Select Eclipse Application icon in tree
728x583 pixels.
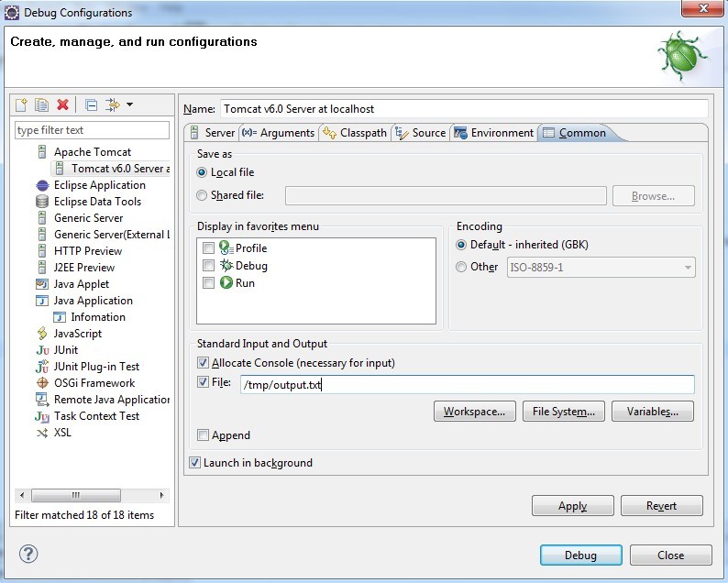click(42, 185)
